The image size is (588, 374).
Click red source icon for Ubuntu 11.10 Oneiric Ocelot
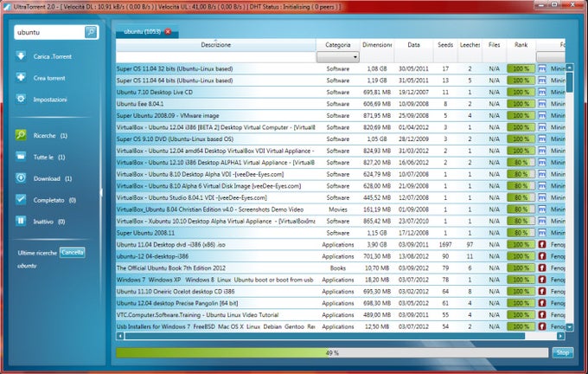[542, 292]
